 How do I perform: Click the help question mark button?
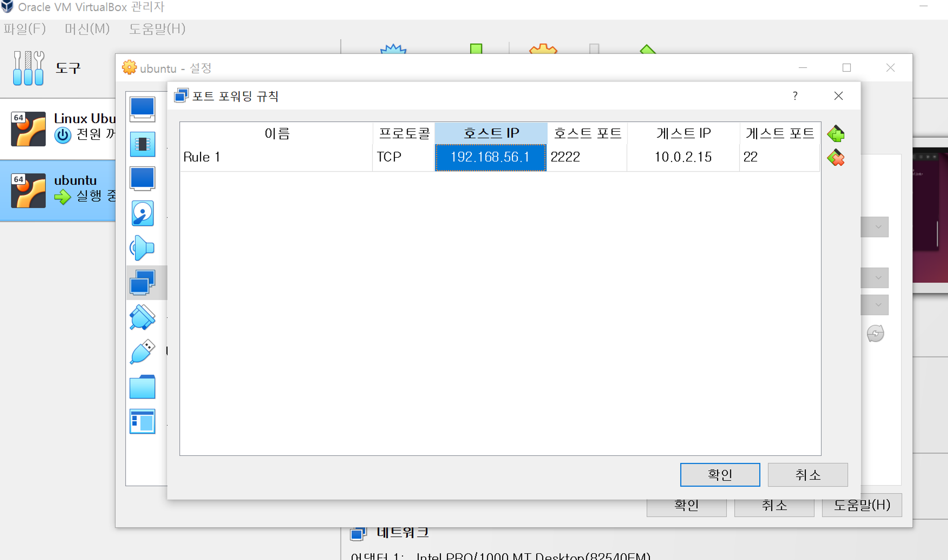pos(795,96)
